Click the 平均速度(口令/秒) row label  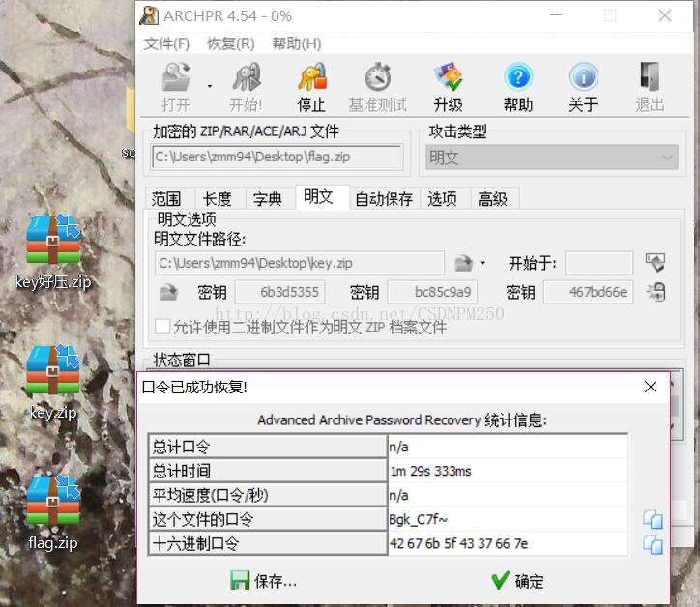coord(269,495)
